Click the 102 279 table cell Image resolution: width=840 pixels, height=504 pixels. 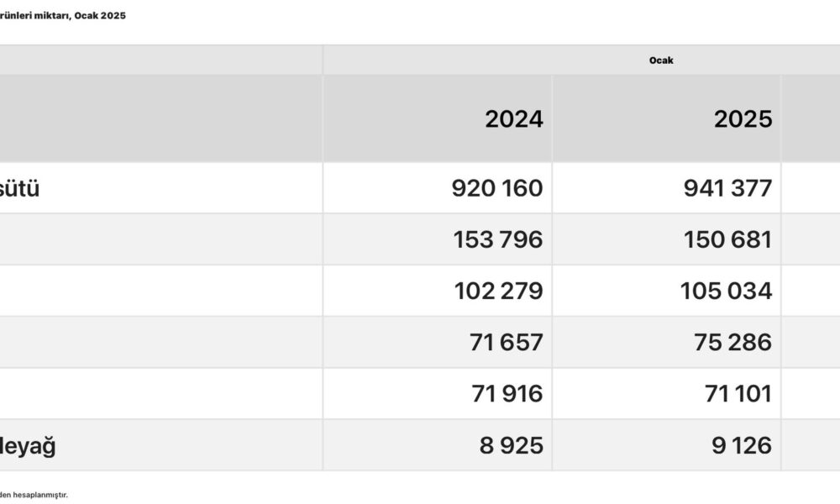tap(497, 291)
